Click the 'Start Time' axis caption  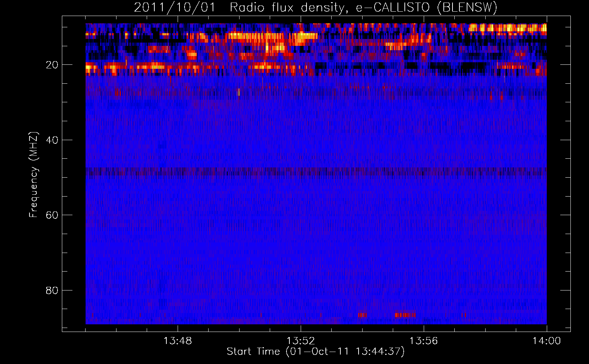tap(316, 352)
